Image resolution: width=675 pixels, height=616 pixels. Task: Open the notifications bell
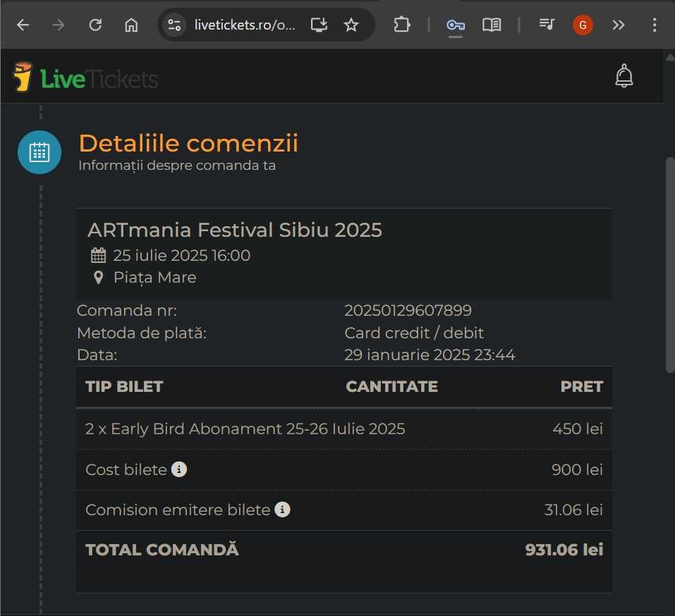624,76
